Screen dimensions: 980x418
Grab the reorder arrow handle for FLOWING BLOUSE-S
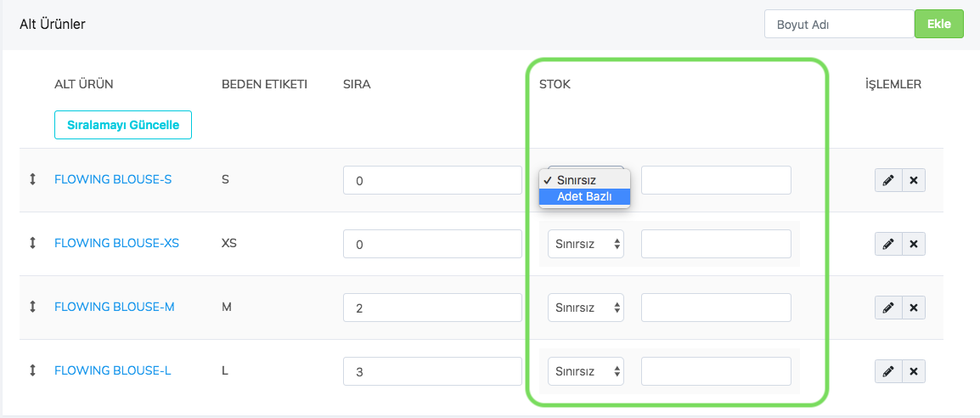click(32, 179)
